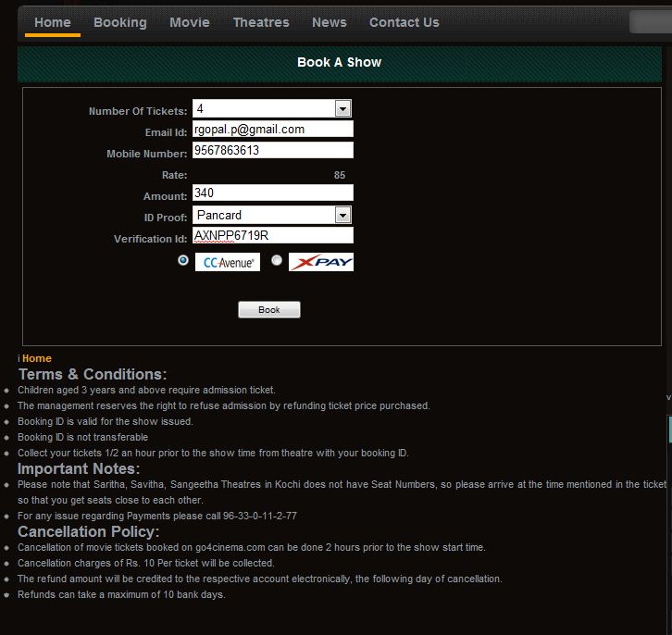The image size is (672, 635).
Task: Focus the Verification Id field
Action: (x=272, y=235)
